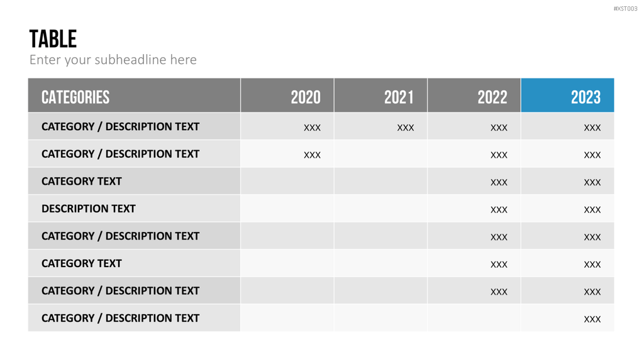Click the TABLE slide title
Viewport: 644px width, 362px height.
(53, 40)
